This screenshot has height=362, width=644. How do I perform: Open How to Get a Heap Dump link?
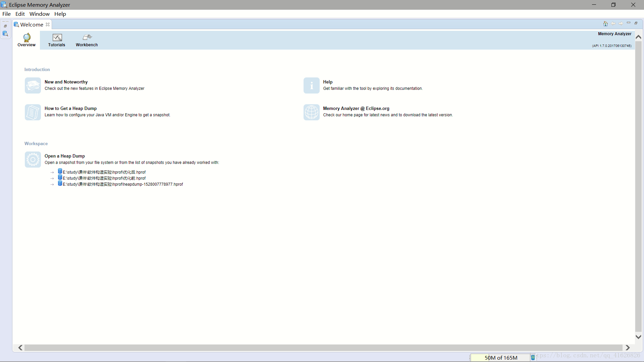point(70,108)
